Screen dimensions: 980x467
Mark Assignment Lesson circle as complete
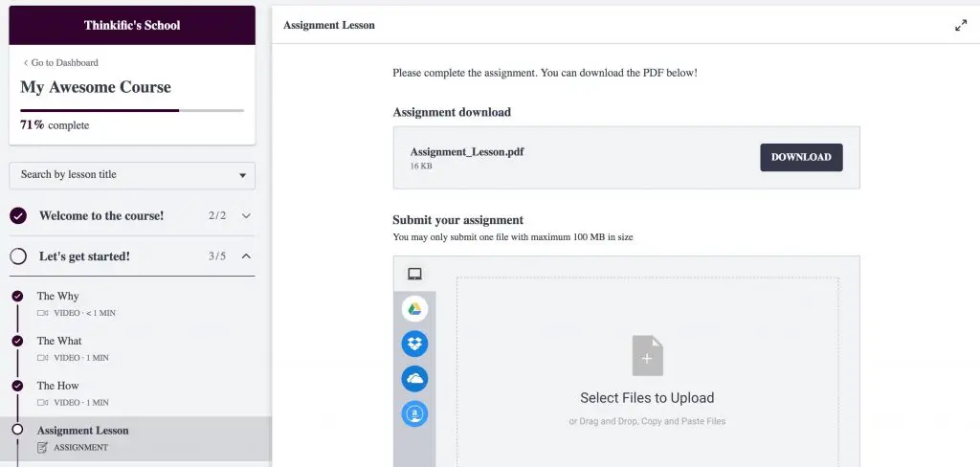[17, 431]
